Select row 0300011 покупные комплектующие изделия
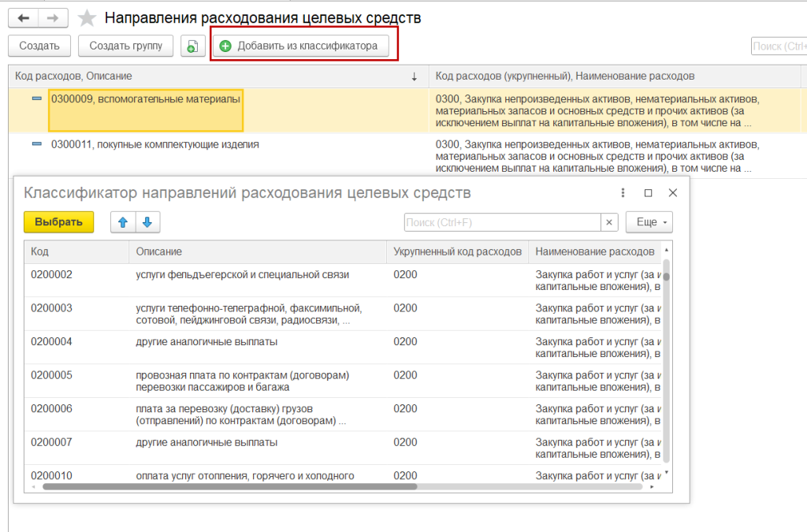807x532 pixels. tap(154, 145)
